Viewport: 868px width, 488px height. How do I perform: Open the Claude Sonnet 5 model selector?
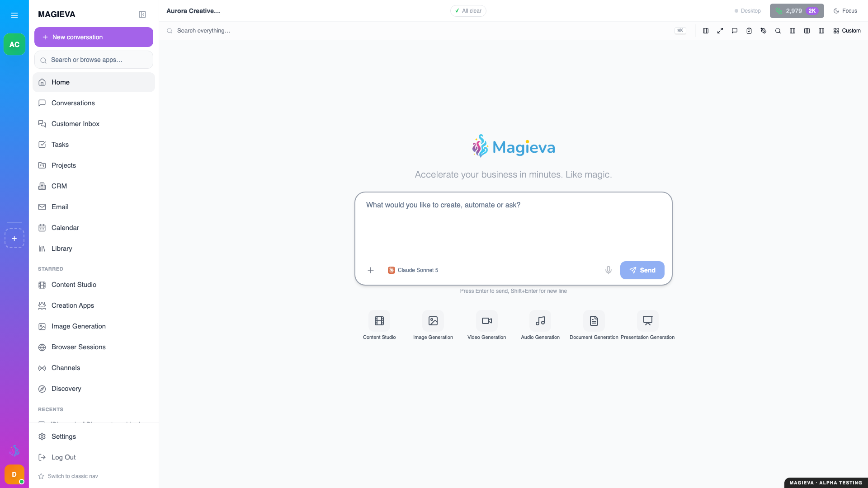pos(413,270)
